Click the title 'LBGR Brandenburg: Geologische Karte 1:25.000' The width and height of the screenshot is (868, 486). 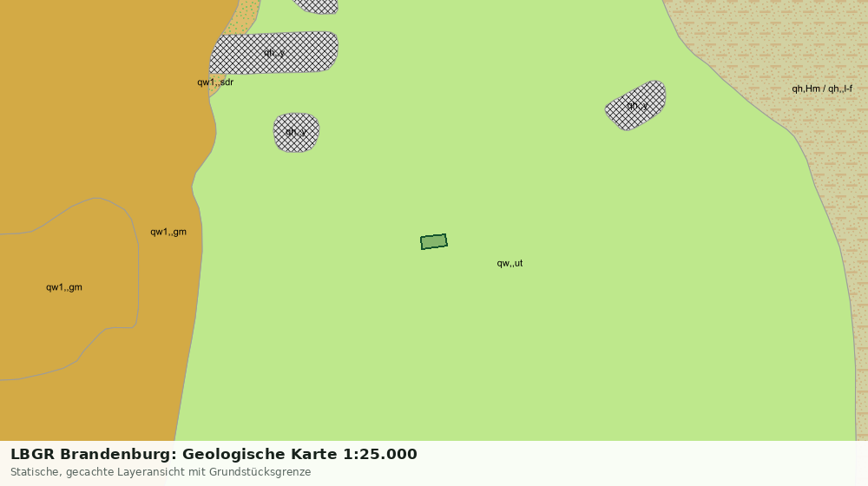coord(214,454)
